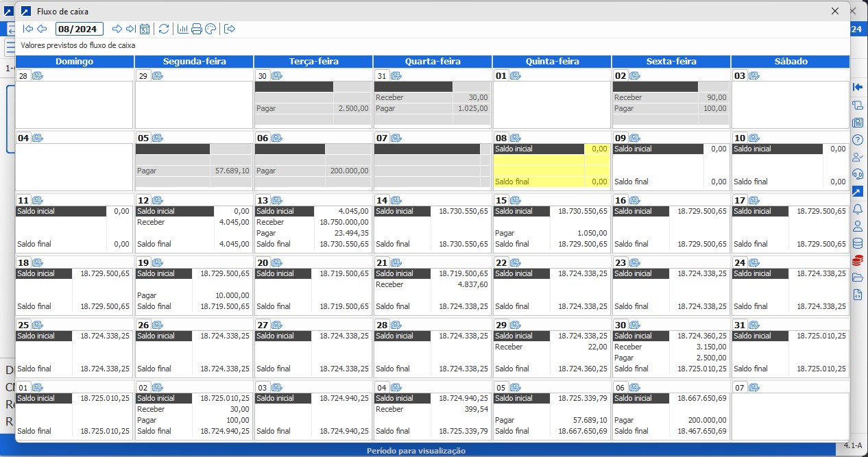Viewport: 868px width, 457px height.
Task: Click Pagar value 57.689,10 on Monday 05
Action: tap(232, 171)
